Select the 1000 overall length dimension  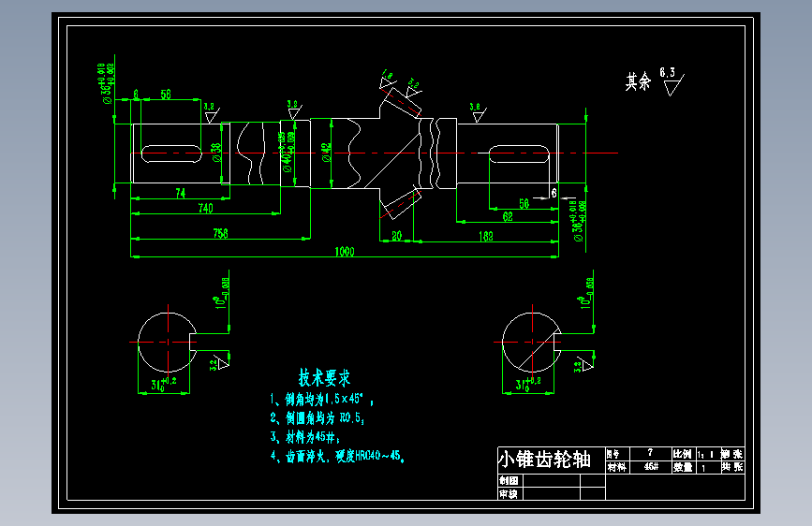pos(345,252)
